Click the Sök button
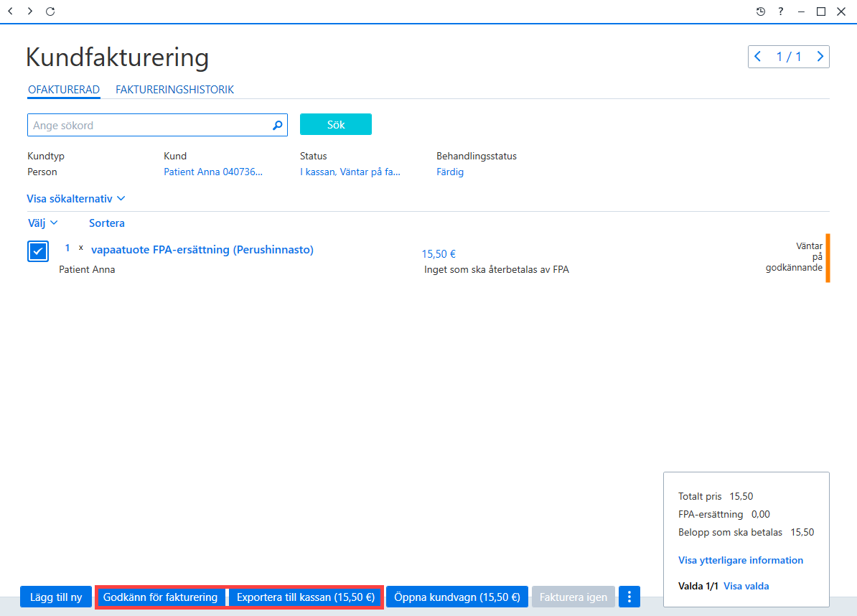Viewport: 857px width, 616px height. 336,125
